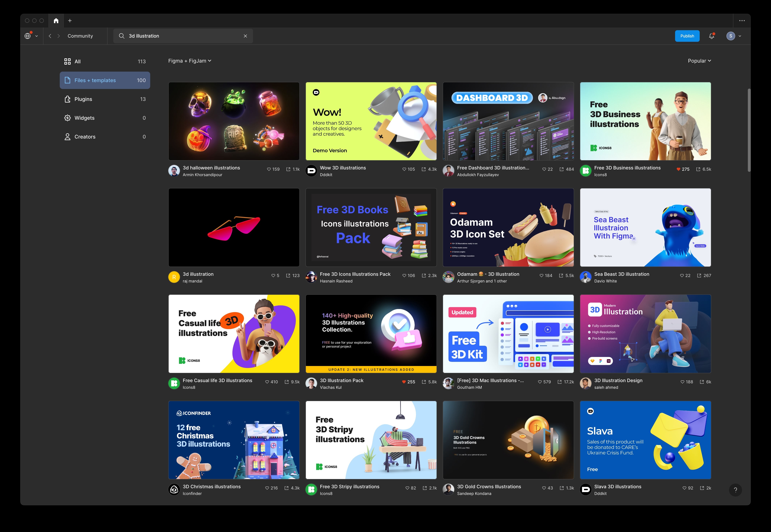Image resolution: width=771 pixels, height=532 pixels.
Task: Click the home tab icon
Action: coord(56,21)
